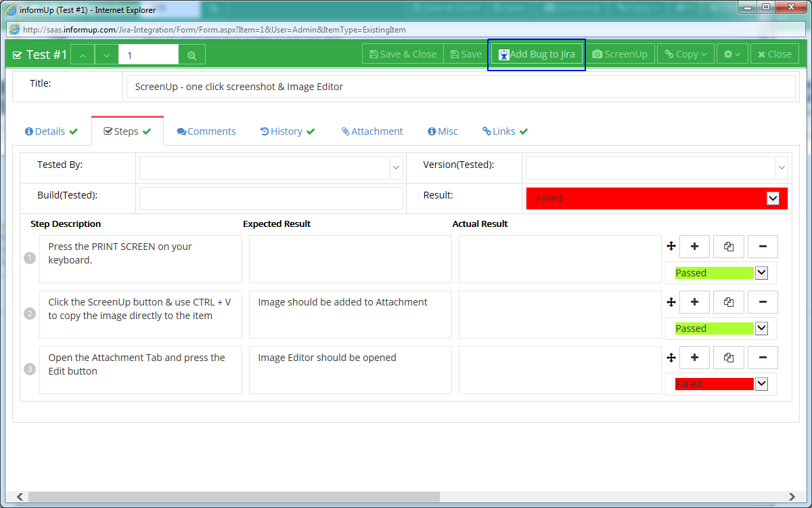Duplicate step 3 with copy icon
812x508 pixels.
coord(729,358)
